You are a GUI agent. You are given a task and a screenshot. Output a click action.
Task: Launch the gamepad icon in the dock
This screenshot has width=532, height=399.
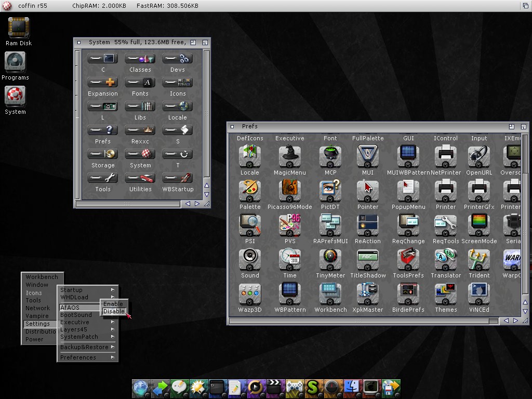tap(295, 387)
